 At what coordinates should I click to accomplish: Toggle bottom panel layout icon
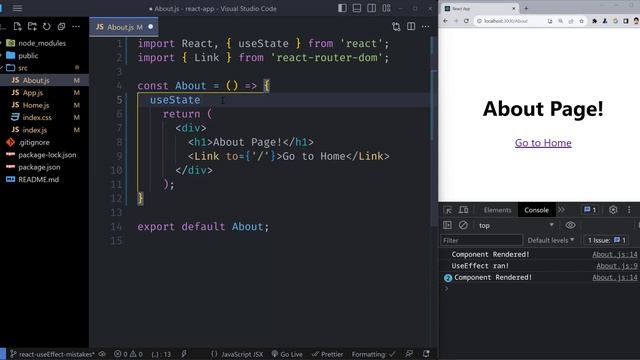(357, 8)
